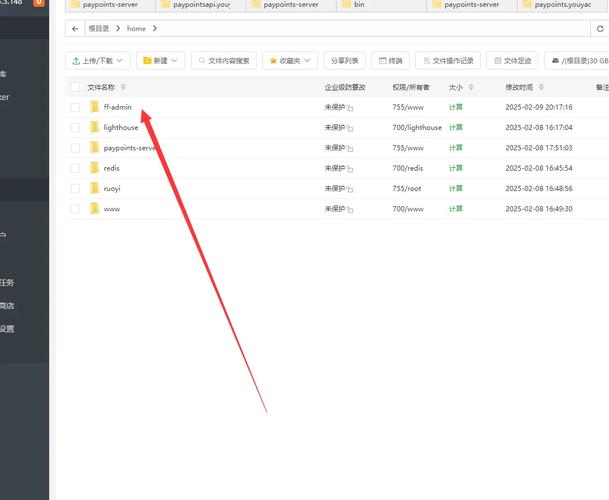Open the ff-admin folder icon
The height and width of the screenshot is (500, 609).
pyautogui.click(x=94, y=107)
